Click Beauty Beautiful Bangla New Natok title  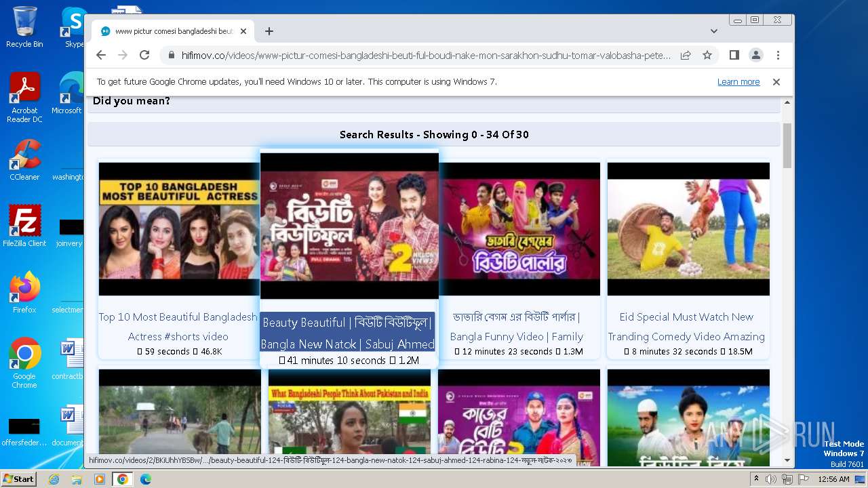click(x=348, y=333)
